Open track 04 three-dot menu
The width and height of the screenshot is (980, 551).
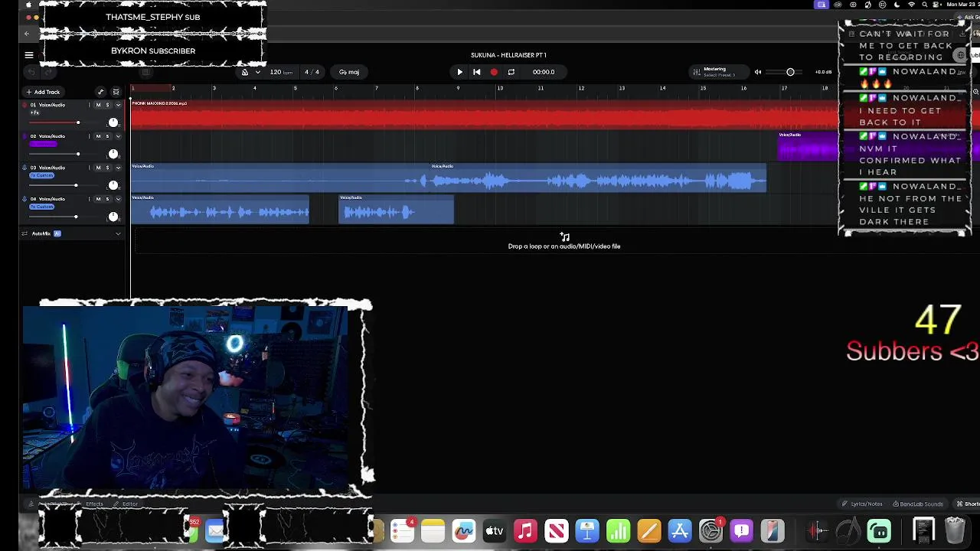[x=89, y=199]
